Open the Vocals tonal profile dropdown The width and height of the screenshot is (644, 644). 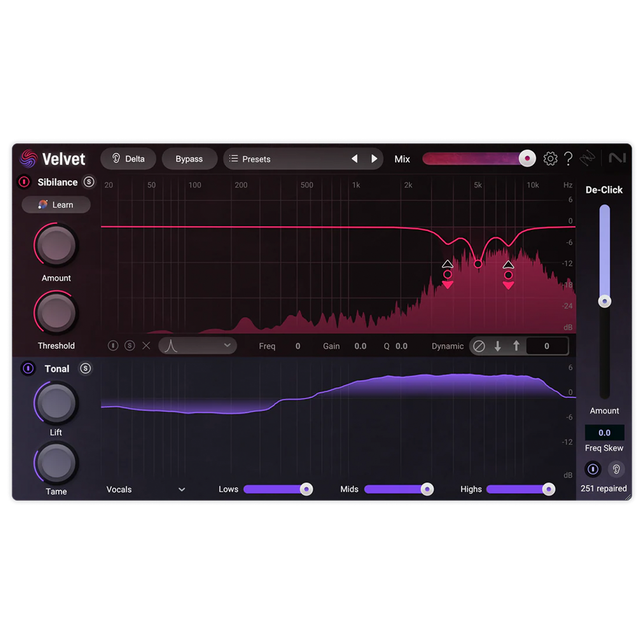click(145, 489)
